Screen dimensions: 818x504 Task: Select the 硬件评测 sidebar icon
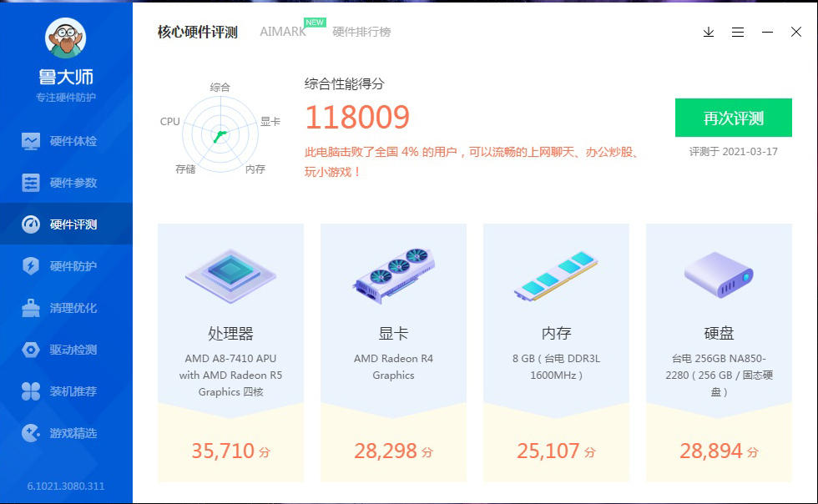tap(66, 224)
